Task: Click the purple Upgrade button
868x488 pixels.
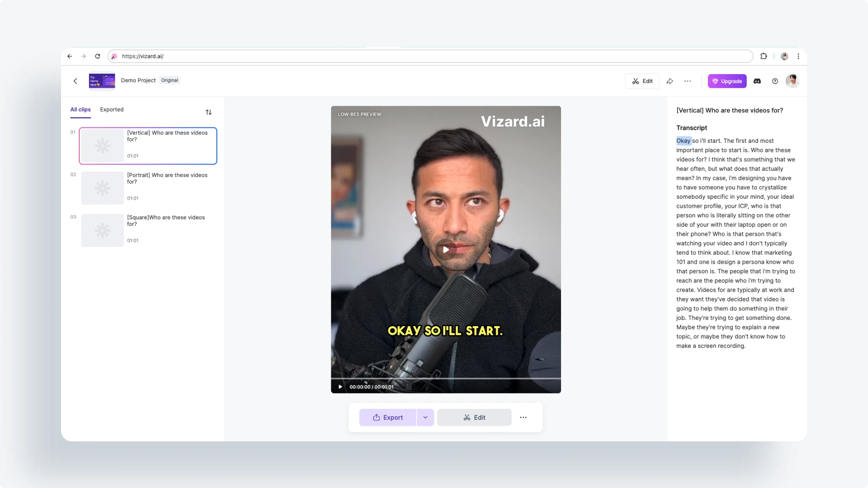Action: [727, 81]
